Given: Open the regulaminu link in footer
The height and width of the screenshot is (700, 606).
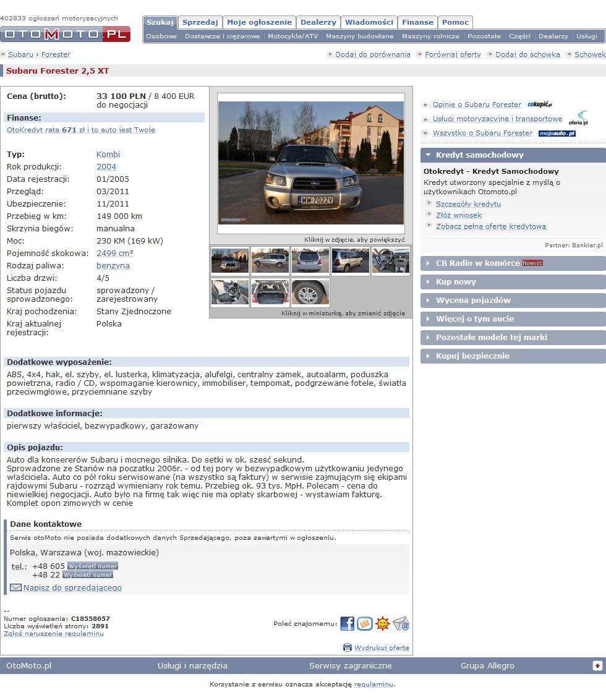Looking at the screenshot, I should [374, 685].
